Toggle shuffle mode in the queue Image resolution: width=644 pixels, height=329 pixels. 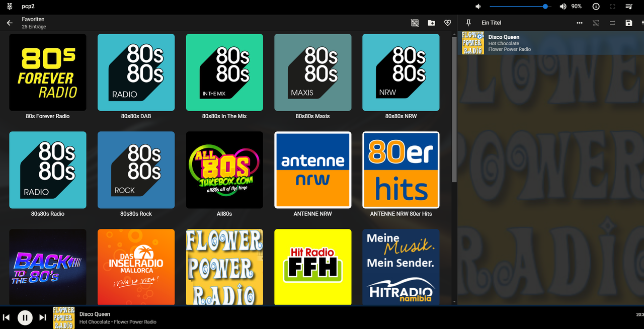pos(596,23)
